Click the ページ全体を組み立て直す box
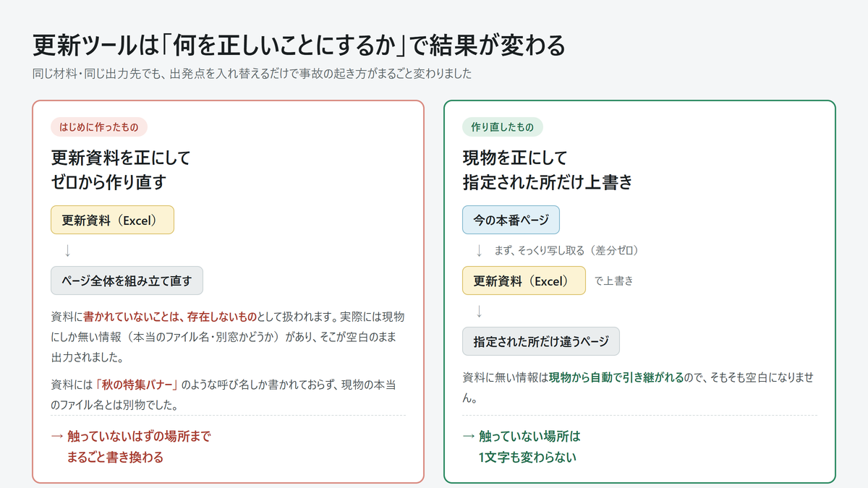 [127, 281]
